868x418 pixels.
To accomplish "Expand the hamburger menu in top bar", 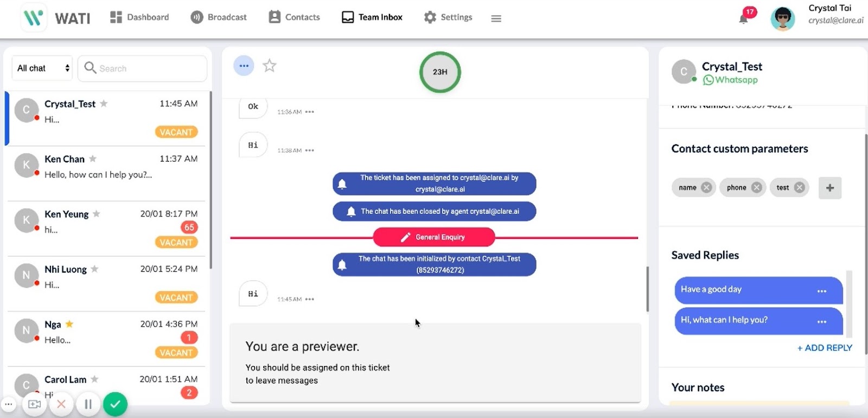I will (x=496, y=18).
